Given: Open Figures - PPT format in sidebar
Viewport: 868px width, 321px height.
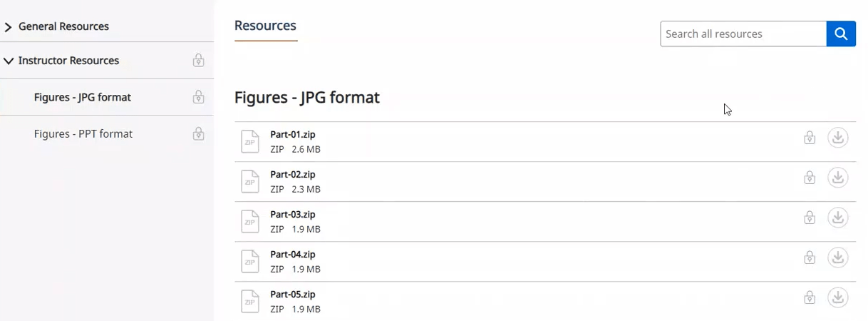Looking at the screenshot, I should [x=83, y=133].
